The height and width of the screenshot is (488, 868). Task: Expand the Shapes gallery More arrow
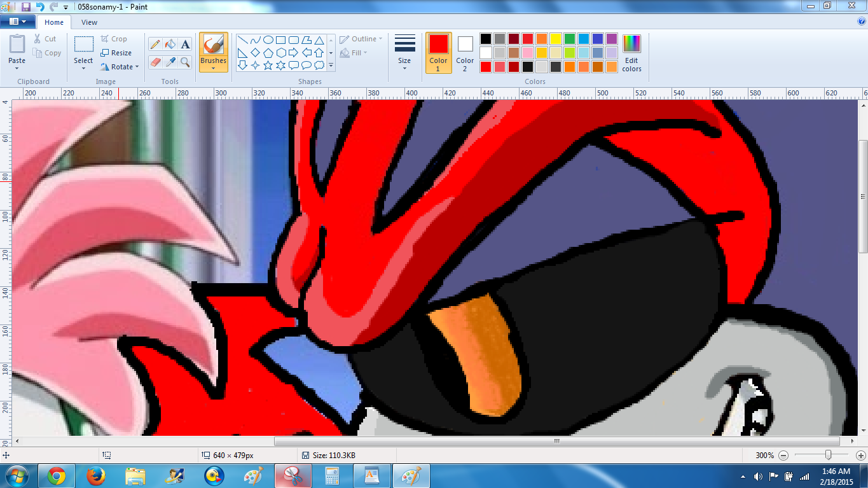click(331, 66)
